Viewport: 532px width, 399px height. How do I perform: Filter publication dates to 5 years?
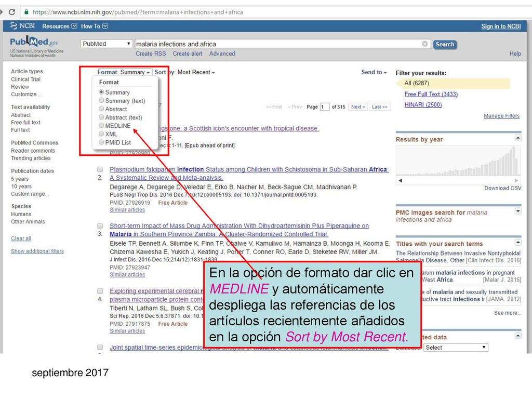click(20, 179)
